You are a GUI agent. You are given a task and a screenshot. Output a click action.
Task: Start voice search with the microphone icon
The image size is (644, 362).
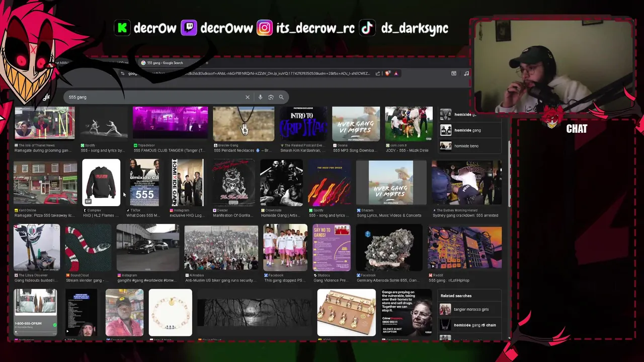[260, 97]
